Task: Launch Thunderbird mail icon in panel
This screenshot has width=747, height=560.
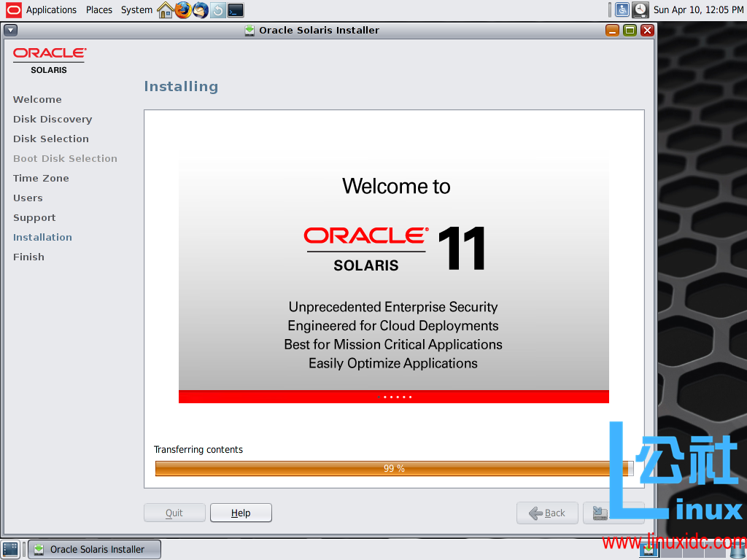Action: pos(201,10)
